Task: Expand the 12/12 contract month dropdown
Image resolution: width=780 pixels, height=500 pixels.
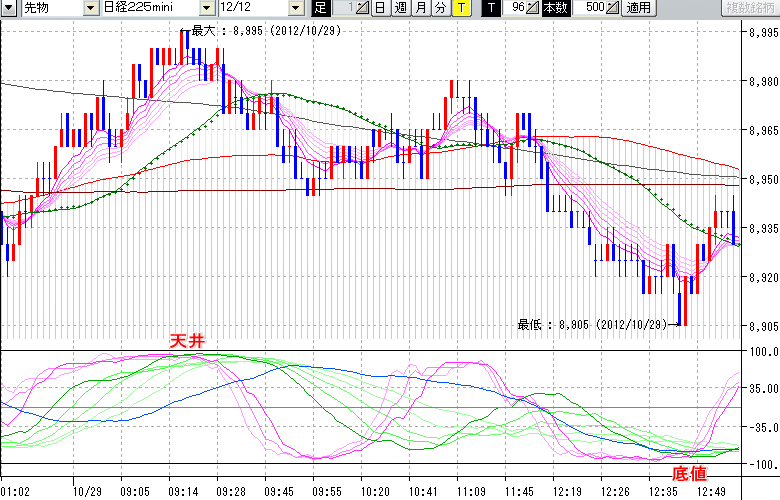Action: (295, 8)
